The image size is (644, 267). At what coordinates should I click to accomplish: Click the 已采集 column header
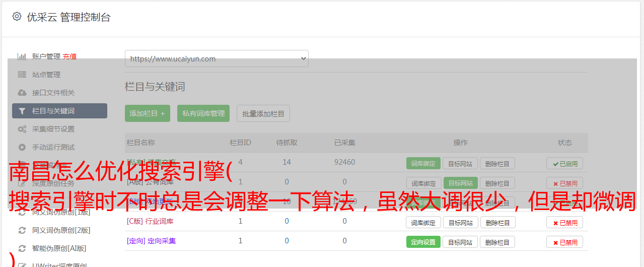click(x=344, y=143)
